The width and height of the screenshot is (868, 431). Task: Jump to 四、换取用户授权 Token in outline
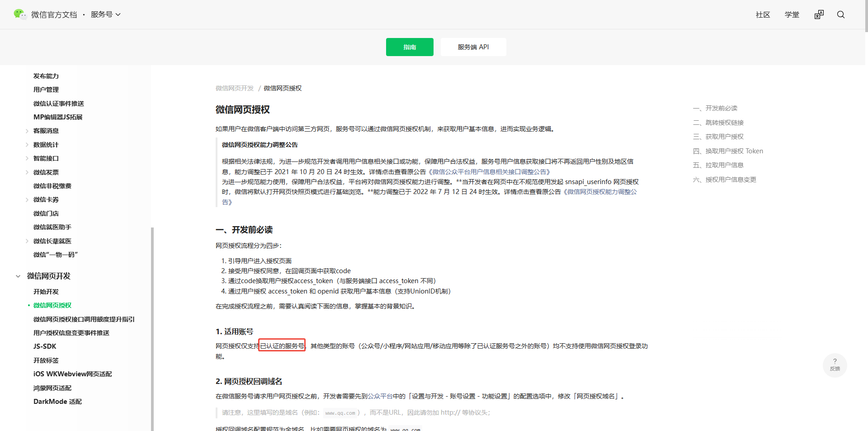tap(728, 151)
